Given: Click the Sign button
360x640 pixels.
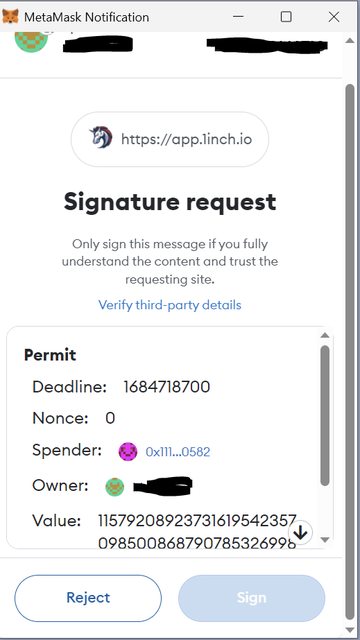Looking at the screenshot, I should click(x=251, y=598).
